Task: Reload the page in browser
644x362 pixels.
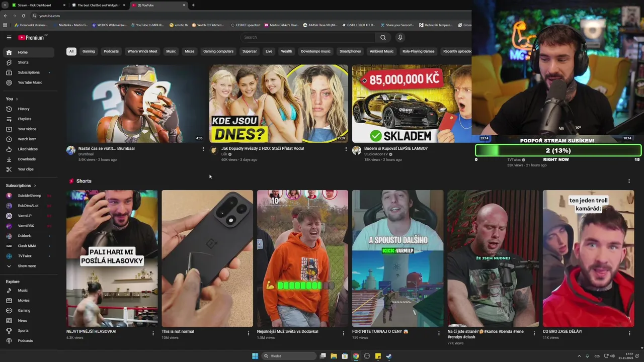Action: coord(23,16)
